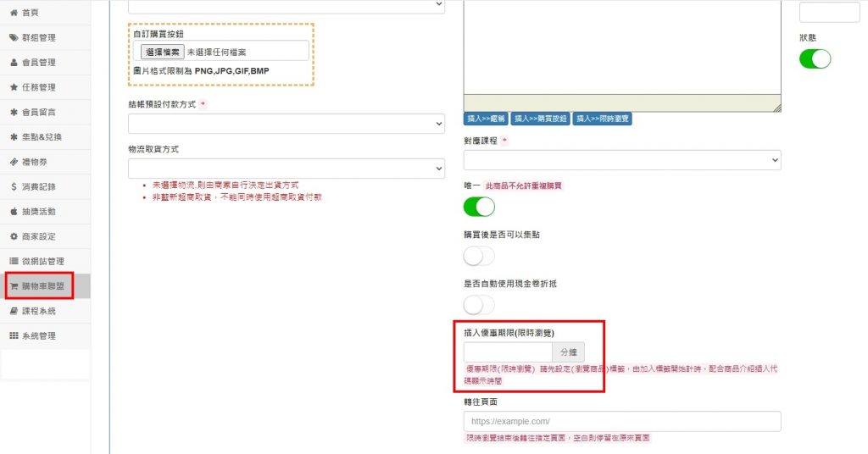Image resolution: width=868 pixels, height=454 pixels.
Task: Expand the 結帳預設付款方式 dropdown
Action: pyautogui.click(x=287, y=124)
